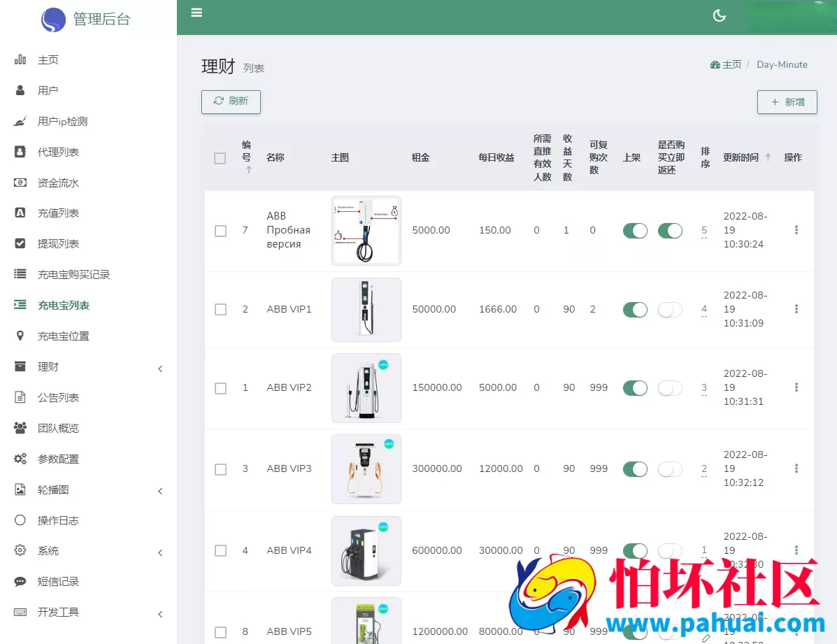Check the select-all checkbox in table header

tap(220, 158)
